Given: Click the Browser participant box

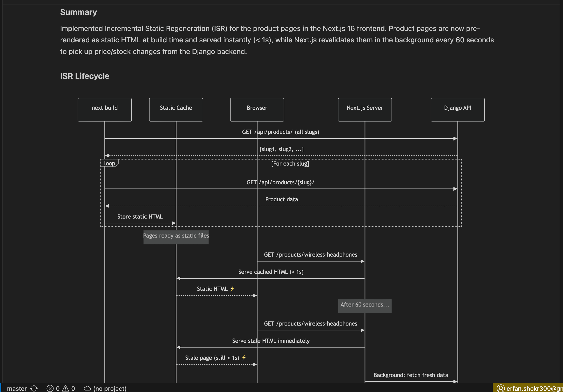Looking at the screenshot, I should (257, 110).
